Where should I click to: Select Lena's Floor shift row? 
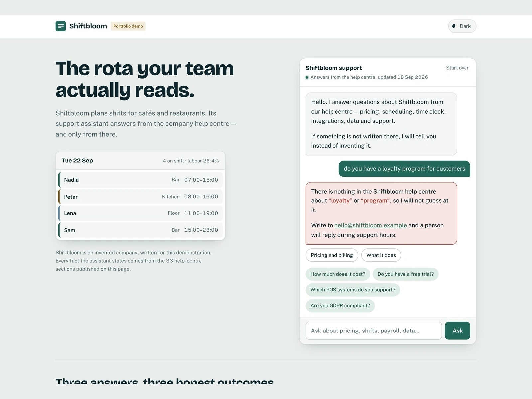(x=140, y=213)
